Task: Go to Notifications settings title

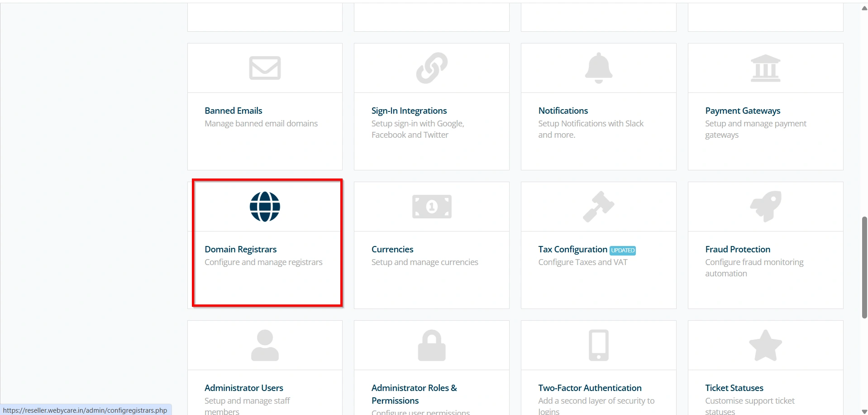Action: [563, 111]
